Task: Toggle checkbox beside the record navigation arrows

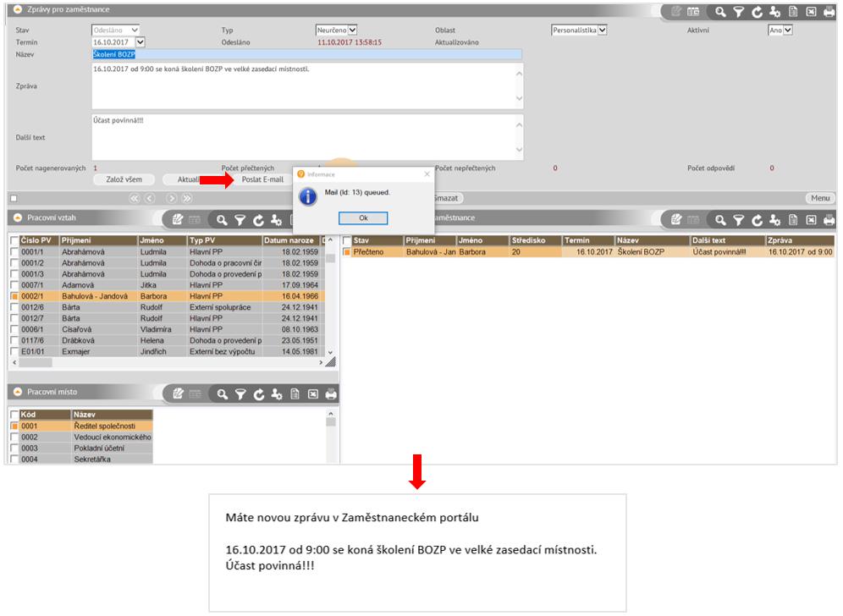Action: pyautogui.click(x=14, y=198)
